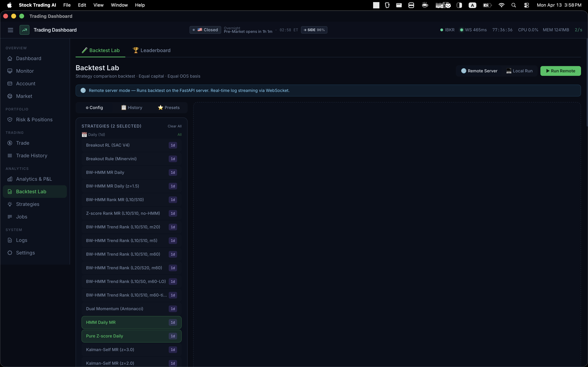Open the Jobs panel
This screenshot has width=588, height=367.
[x=22, y=217]
